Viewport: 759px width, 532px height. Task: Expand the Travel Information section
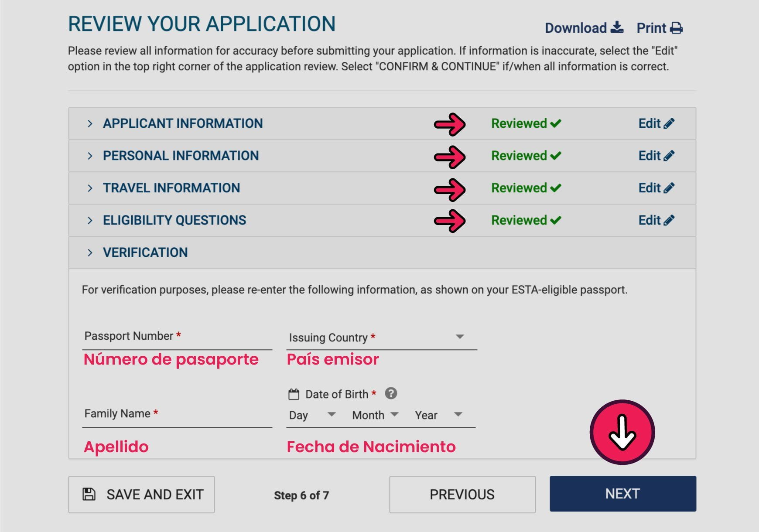pos(90,188)
